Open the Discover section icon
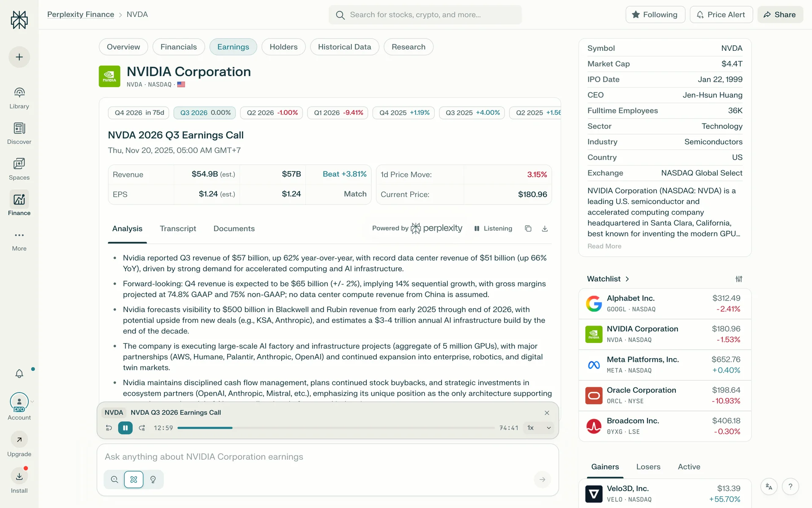 click(19, 133)
